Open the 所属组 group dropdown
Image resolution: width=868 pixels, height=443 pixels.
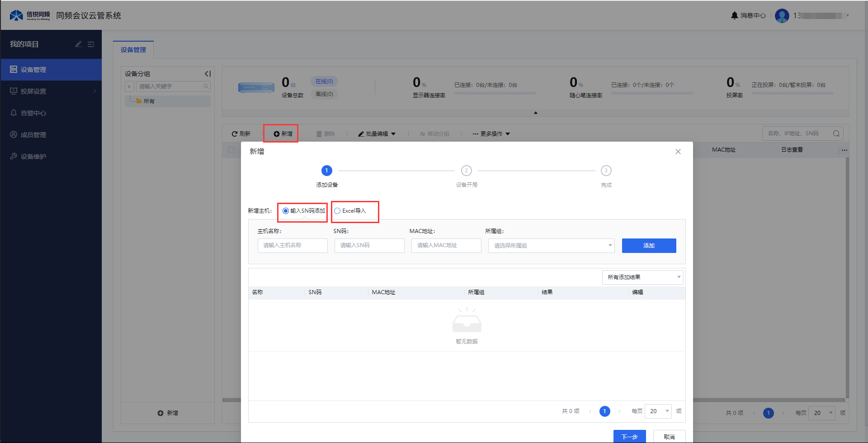(551, 246)
